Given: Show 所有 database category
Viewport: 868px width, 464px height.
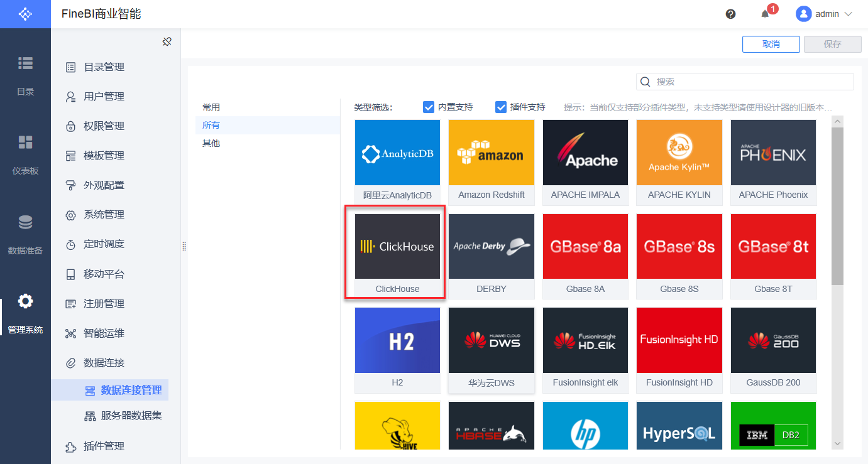Looking at the screenshot, I should [268, 126].
